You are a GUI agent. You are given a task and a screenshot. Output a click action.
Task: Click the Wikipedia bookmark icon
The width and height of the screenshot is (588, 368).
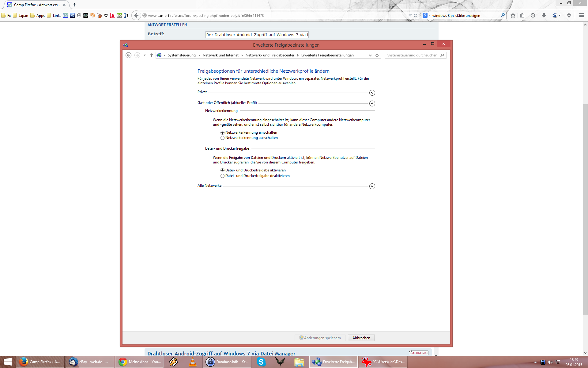pyautogui.click(x=106, y=15)
